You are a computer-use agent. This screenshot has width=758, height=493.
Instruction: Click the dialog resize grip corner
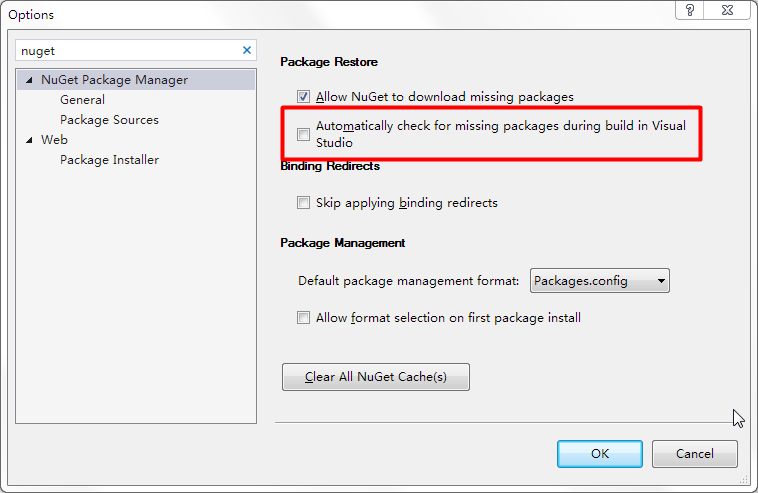click(744, 479)
